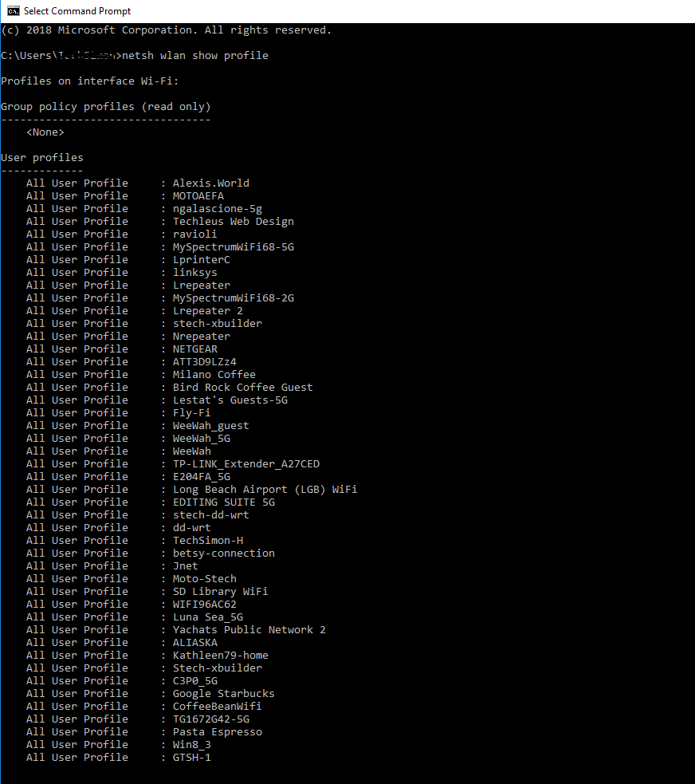Select the betsy-connection profile name
This screenshot has height=784, width=695.
224,554
